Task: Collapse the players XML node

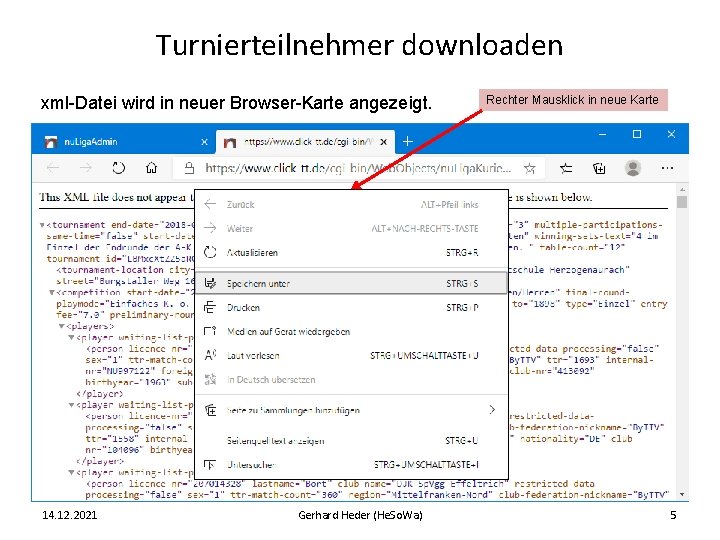Action: tap(62, 326)
